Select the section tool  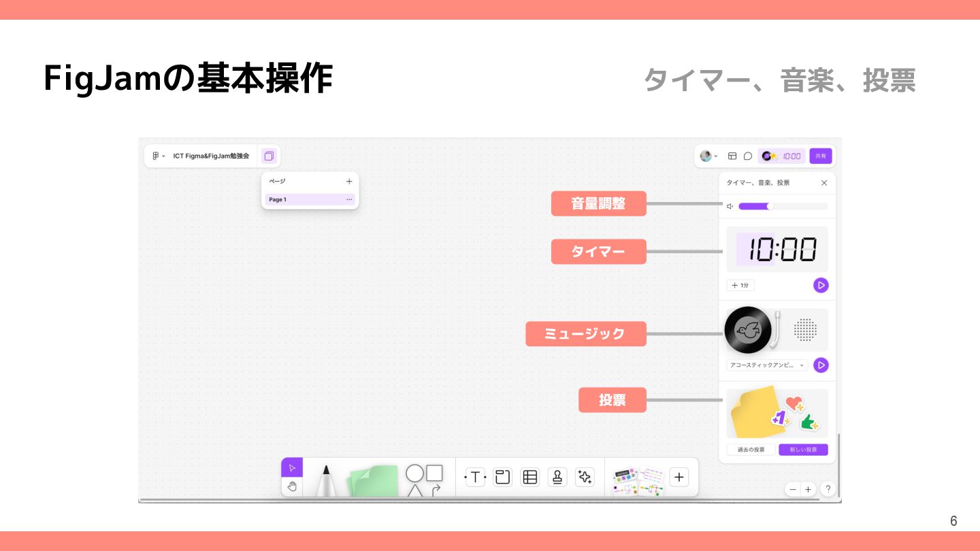click(x=502, y=477)
